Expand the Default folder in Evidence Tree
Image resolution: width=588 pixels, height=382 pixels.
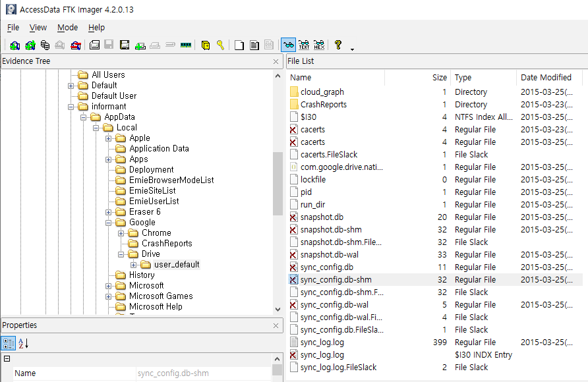point(71,86)
